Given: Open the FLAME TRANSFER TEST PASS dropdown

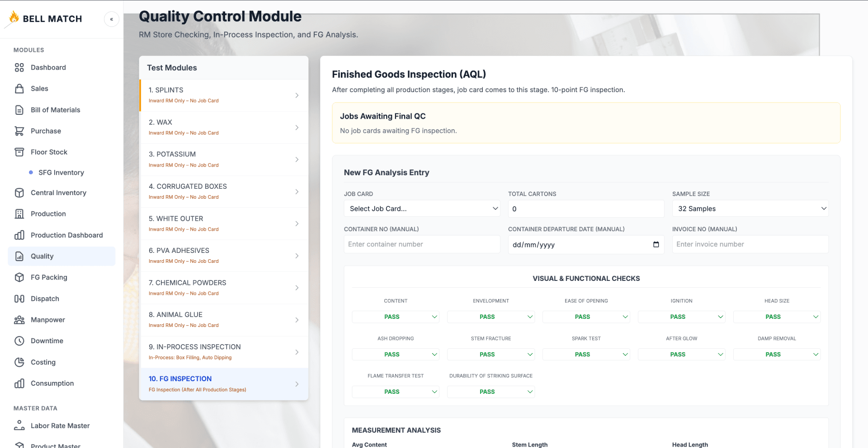Looking at the screenshot, I should pyautogui.click(x=396, y=392).
